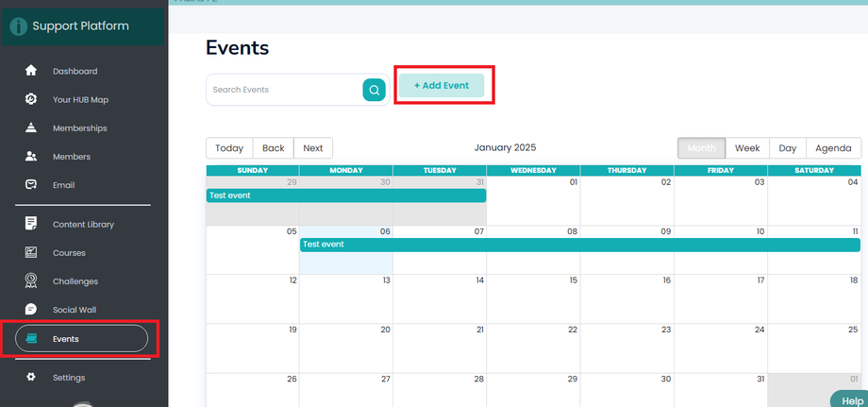Open the Email envelope icon
The image size is (868, 407).
[31, 184]
